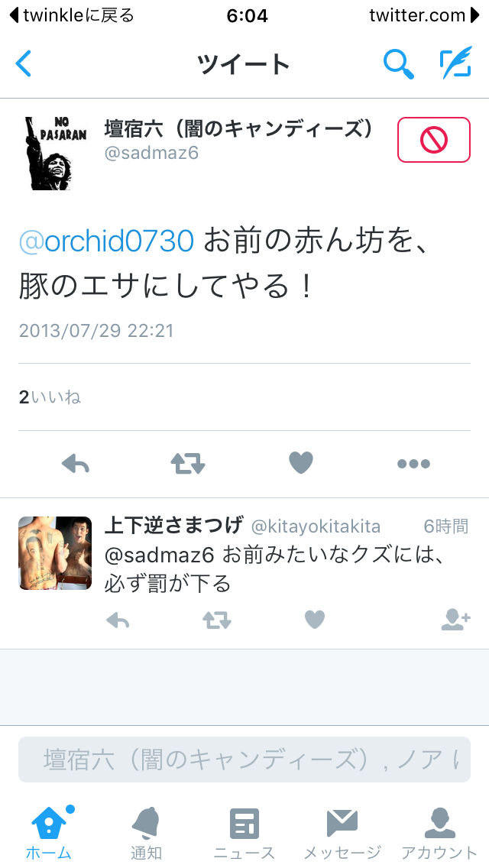Retweet the reply from kitayokitakita
This screenshot has height=868, width=489.
216,620
